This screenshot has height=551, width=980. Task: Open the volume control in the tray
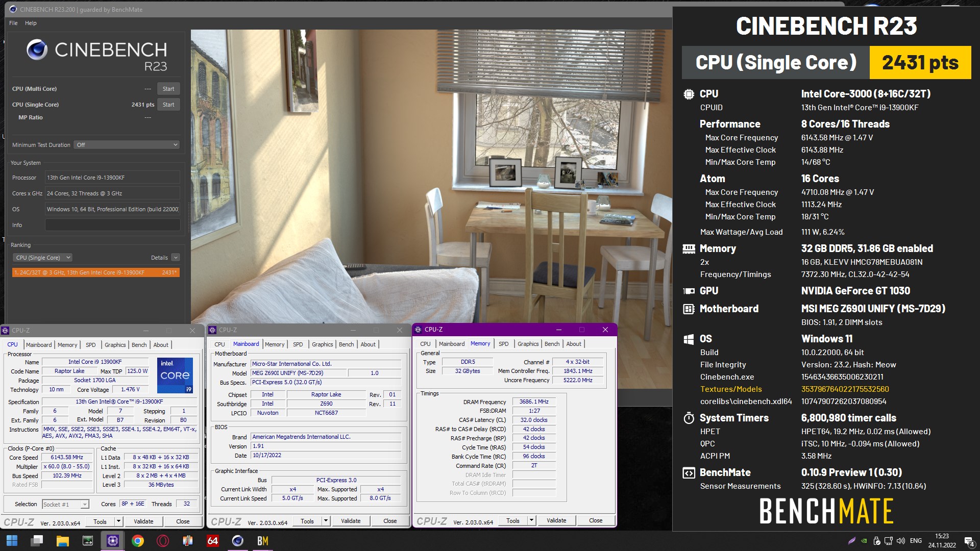[900, 541]
